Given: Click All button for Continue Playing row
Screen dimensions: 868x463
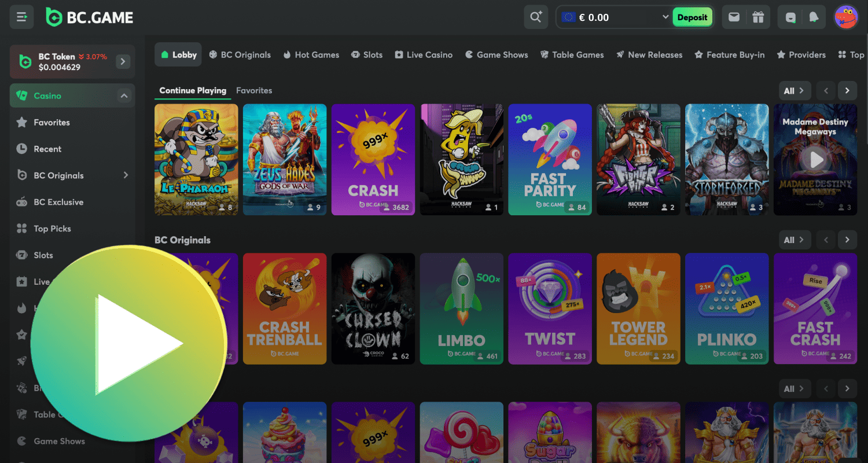Looking at the screenshot, I should coord(795,90).
